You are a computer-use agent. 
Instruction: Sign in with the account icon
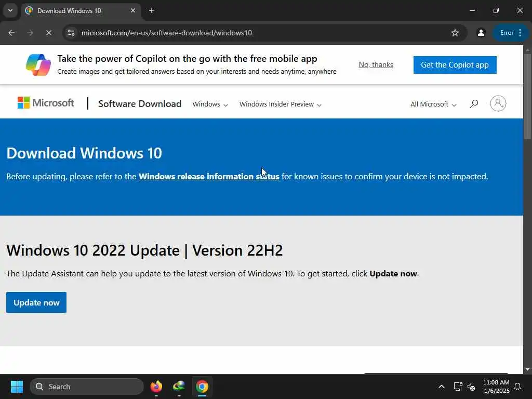point(498,103)
